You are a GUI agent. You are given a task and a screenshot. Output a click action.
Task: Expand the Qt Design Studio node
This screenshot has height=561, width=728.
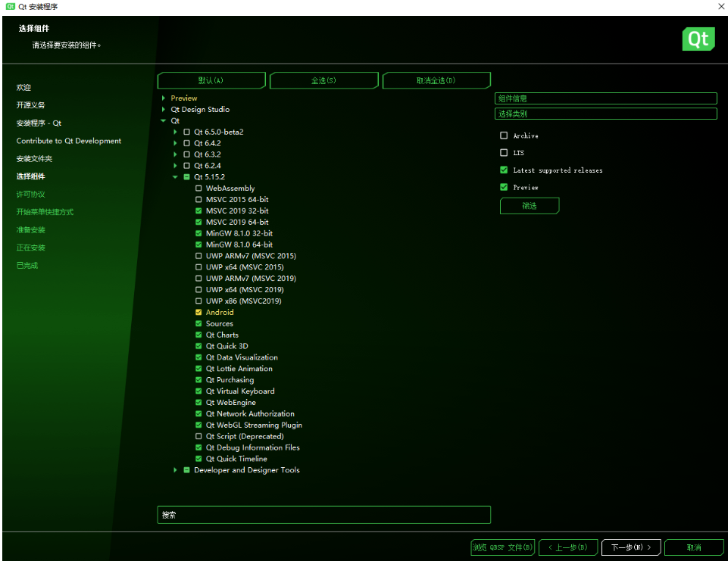[164, 110]
